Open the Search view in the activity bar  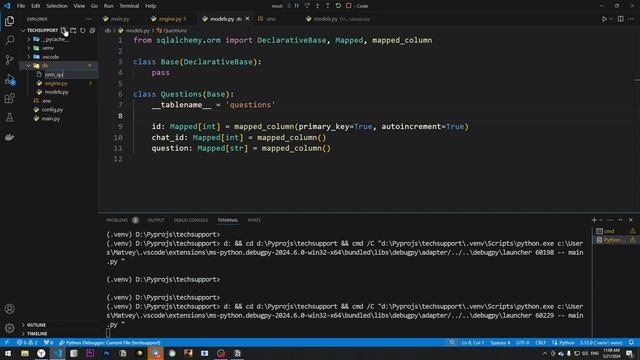[9, 40]
